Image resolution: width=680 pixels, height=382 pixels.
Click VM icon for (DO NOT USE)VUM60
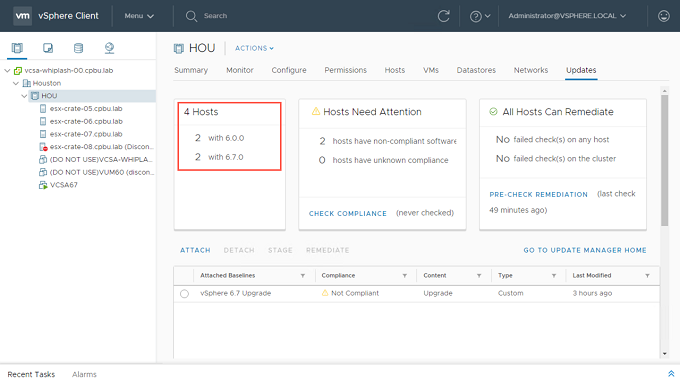click(43, 172)
